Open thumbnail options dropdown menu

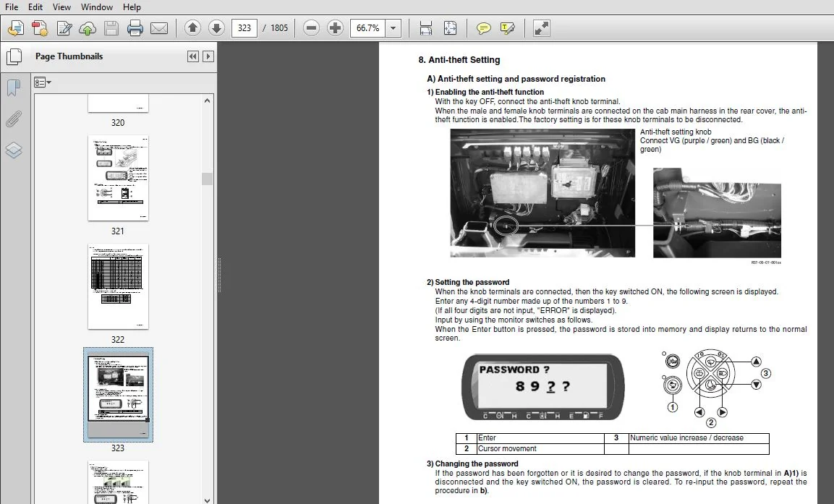point(43,82)
